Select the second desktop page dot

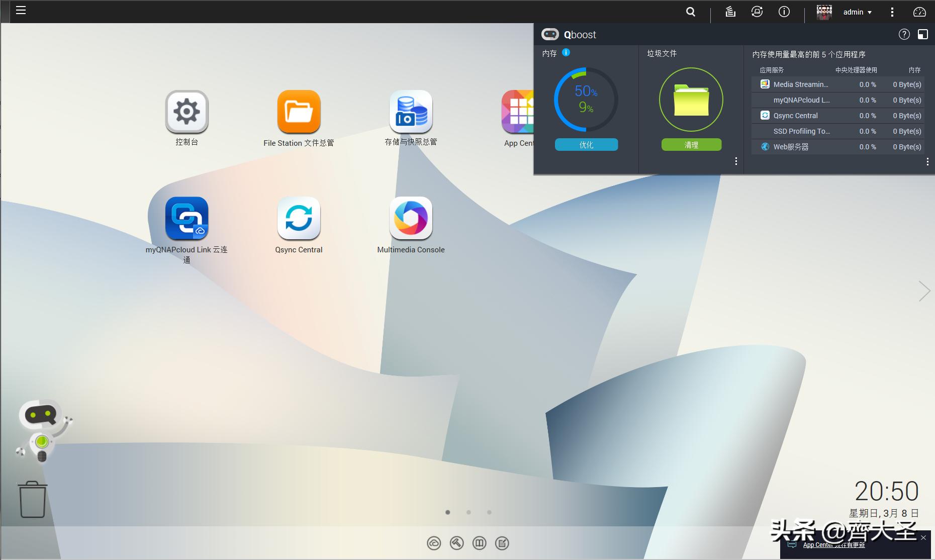click(469, 512)
